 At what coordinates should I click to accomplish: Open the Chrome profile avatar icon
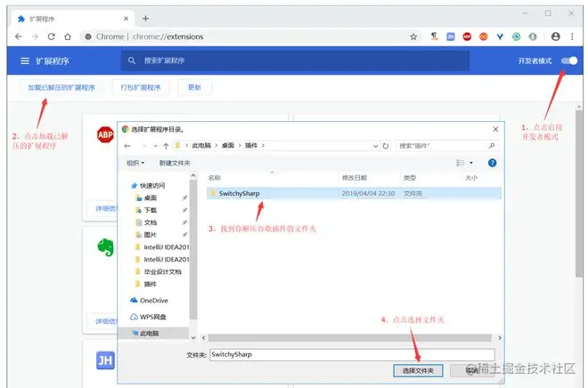click(555, 36)
